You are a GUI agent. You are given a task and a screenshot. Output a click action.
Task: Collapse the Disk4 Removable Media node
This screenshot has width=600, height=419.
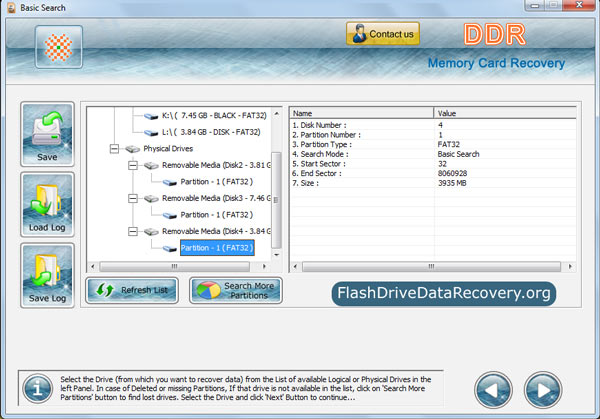click(133, 232)
